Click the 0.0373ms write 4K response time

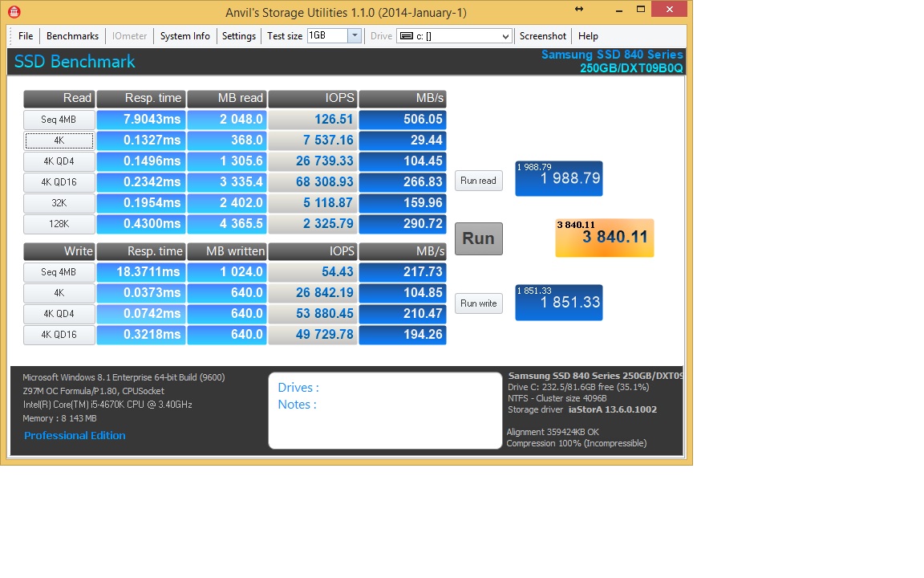click(141, 292)
